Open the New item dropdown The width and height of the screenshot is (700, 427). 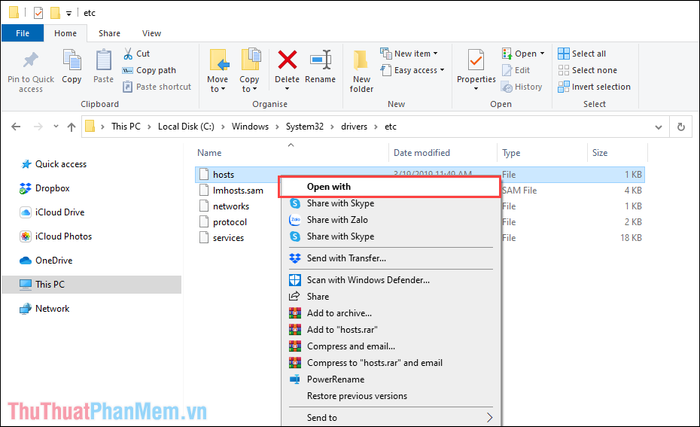pyautogui.click(x=409, y=54)
